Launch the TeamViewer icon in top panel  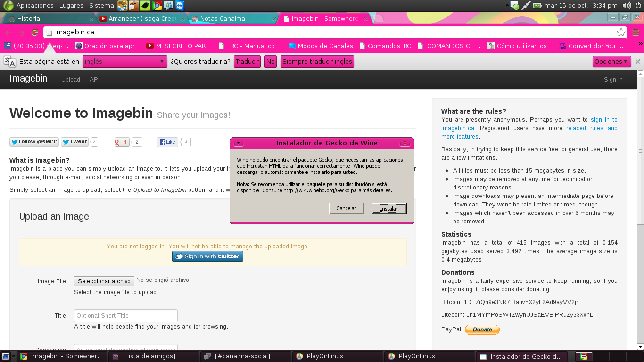180,6
